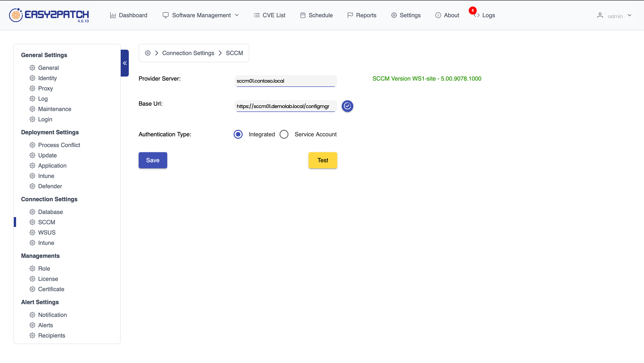
Task: Click the gear icon beside WSUS
Action: (x=32, y=233)
